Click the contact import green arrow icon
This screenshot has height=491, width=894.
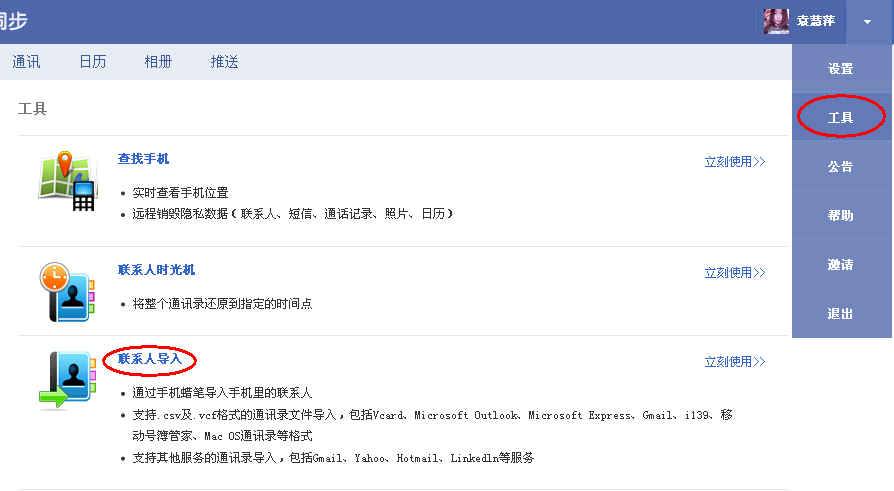click(67, 381)
